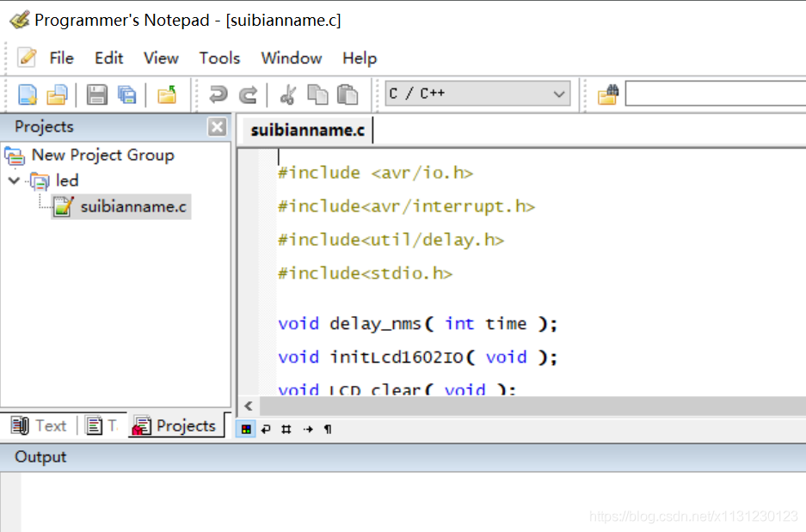Switch to the T. panel tab

102,425
